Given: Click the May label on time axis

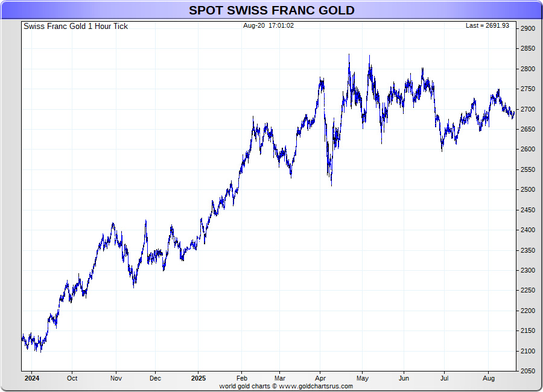Looking at the screenshot, I should point(362,378).
